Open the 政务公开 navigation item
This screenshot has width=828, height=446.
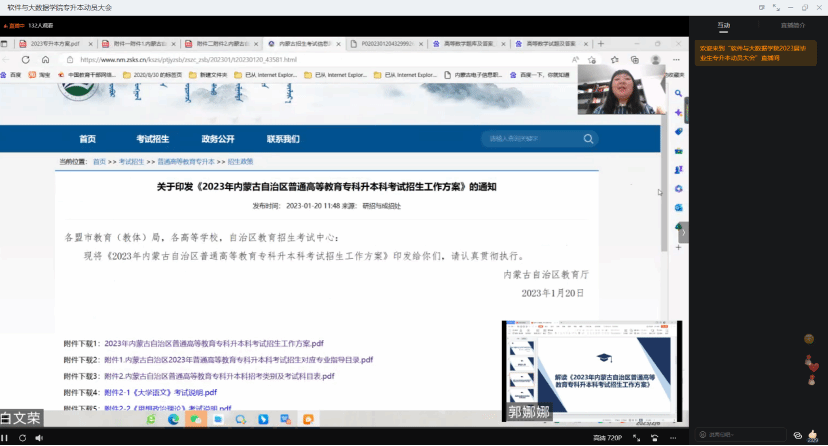point(217,139)
